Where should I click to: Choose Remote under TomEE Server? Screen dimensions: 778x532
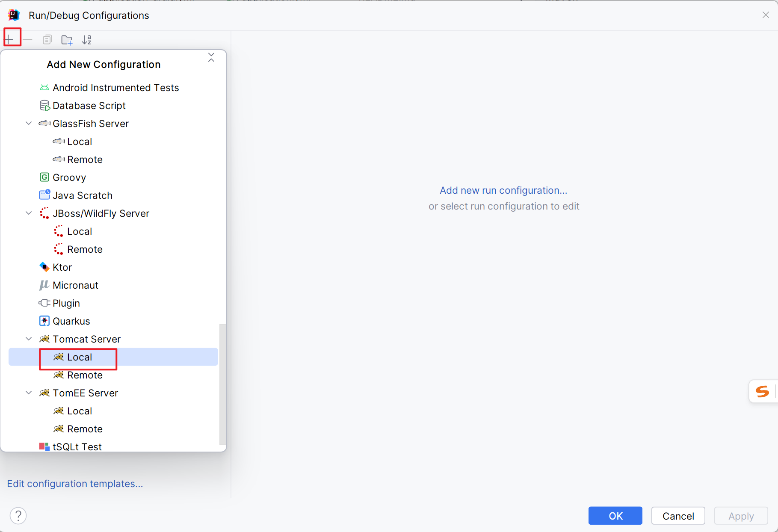tap(113, 429)
